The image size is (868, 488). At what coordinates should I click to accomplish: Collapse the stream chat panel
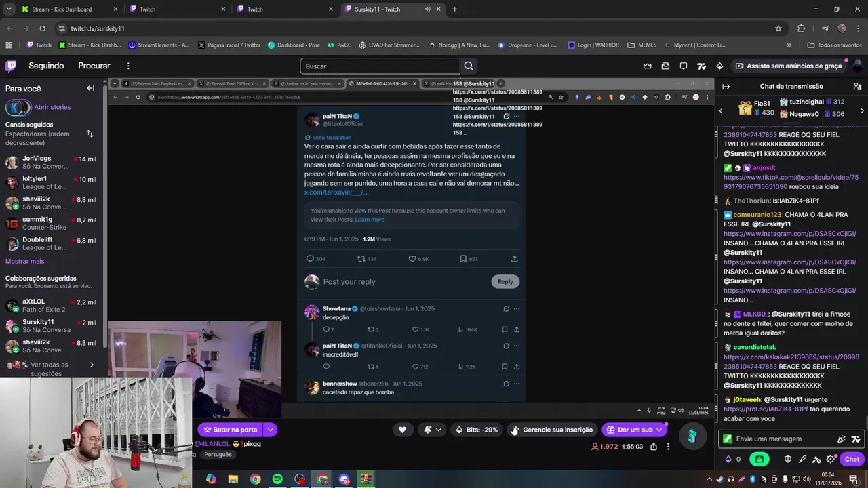point(726,86)
